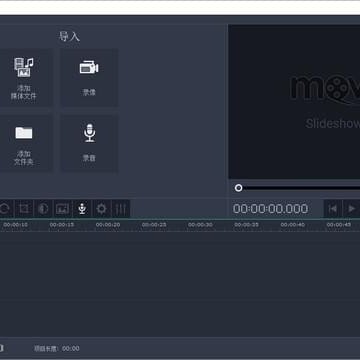Click the 00:00:30 mark on timeline ruler
The height and width of the screenshot is (360, 360).
[x=200, y=225]
